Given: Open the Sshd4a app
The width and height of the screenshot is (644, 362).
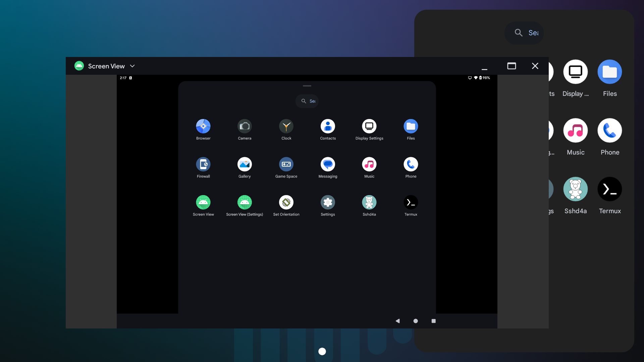Looking at the screenshot, I should 369,202.
